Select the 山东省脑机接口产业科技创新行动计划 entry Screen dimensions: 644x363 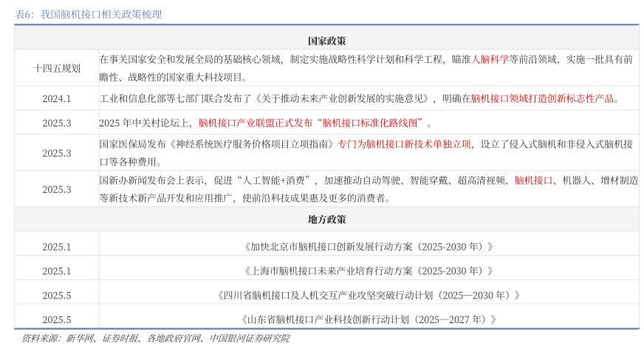[368, 320]
